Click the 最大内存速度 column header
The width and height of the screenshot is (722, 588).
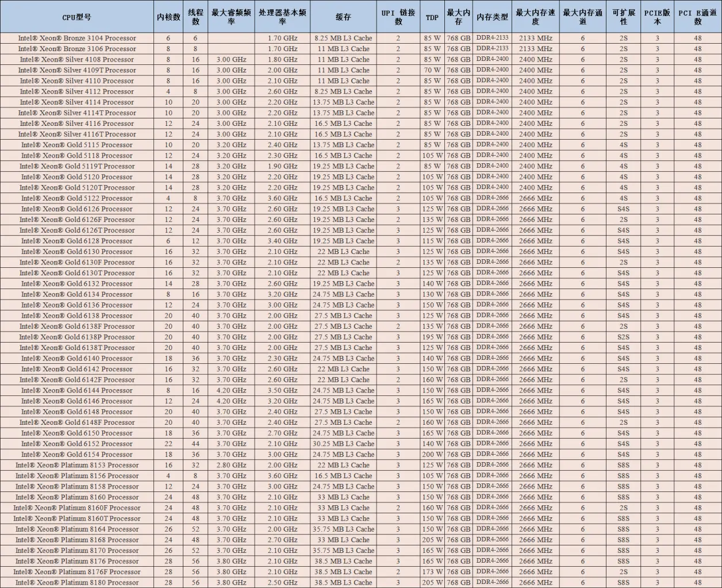point(536,17)
